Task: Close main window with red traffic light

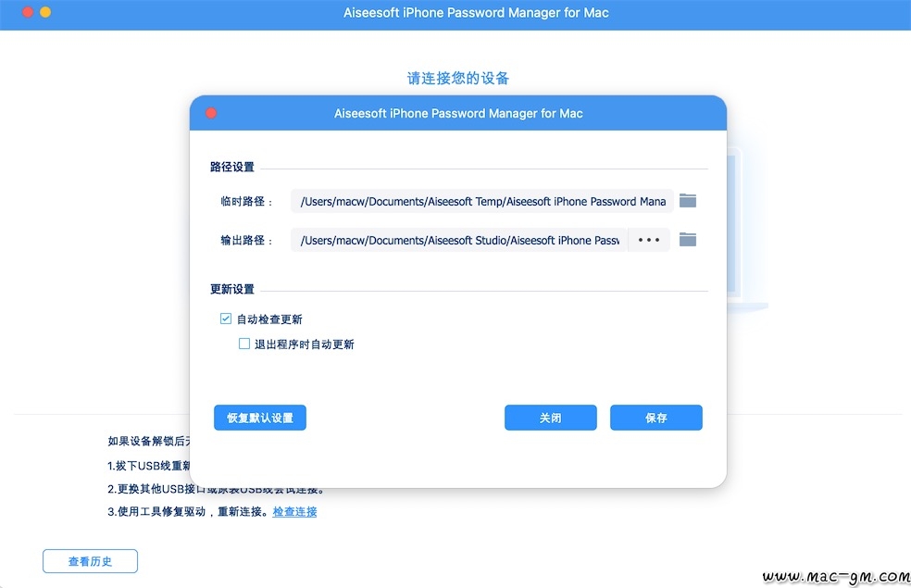Action: 27,12
